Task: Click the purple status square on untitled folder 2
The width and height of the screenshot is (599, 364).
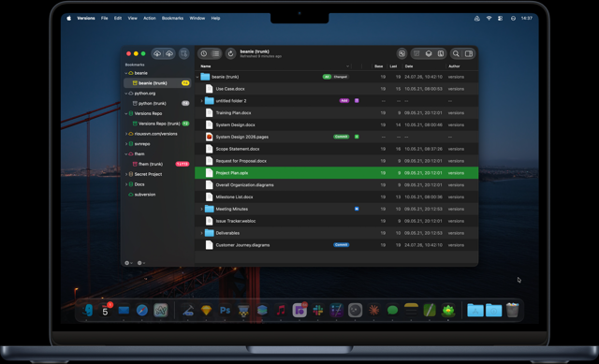Action: click(357, 101)
